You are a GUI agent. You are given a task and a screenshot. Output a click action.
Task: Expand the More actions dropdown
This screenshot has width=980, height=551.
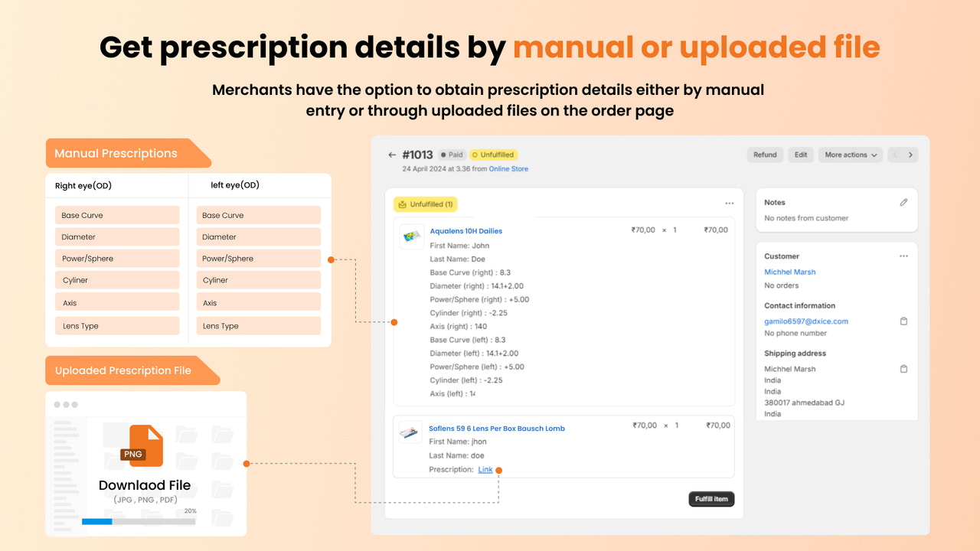pyautogui.click(x=850, y=155)
